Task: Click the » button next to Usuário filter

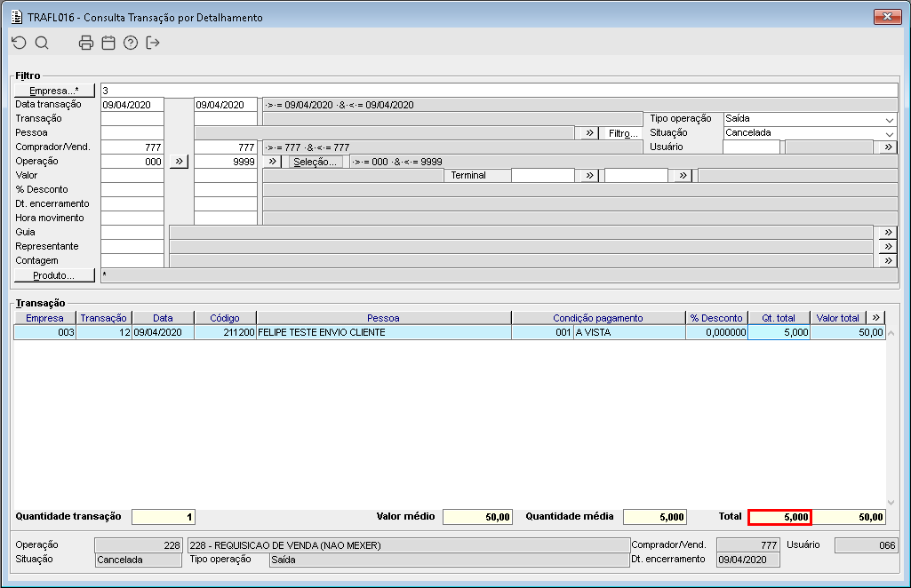Action: pos(889,147)
